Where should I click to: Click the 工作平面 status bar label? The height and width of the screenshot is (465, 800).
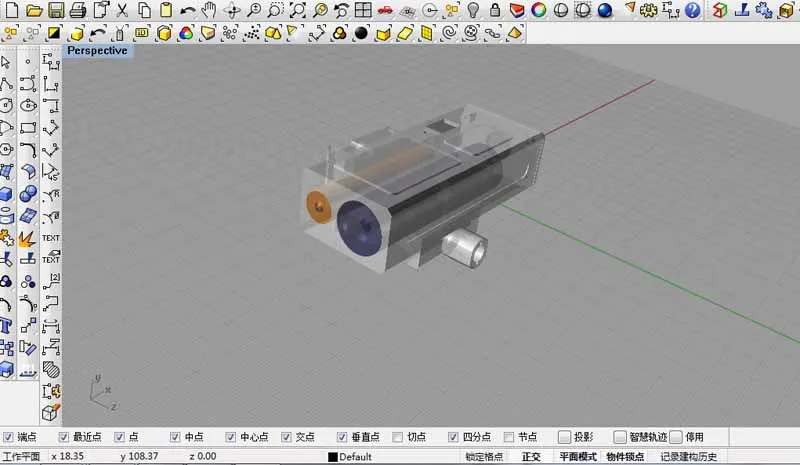[x=21, y=456]
